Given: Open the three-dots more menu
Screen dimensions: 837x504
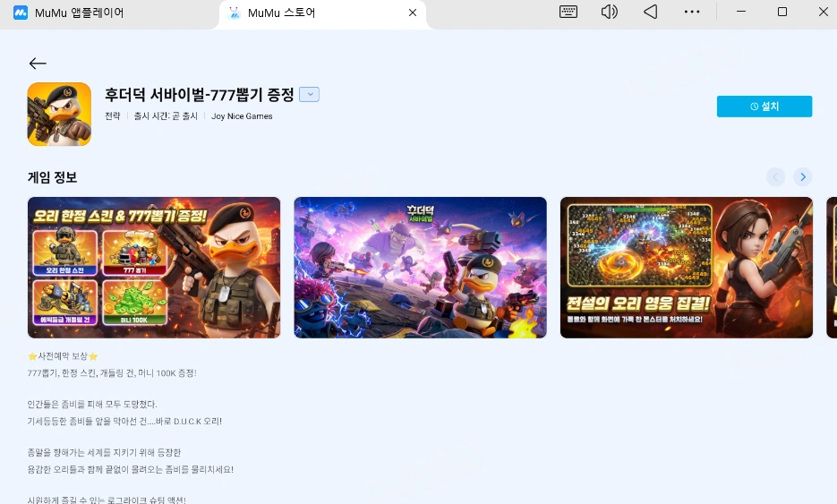Looking at the screenshot, I should point(692,12).
